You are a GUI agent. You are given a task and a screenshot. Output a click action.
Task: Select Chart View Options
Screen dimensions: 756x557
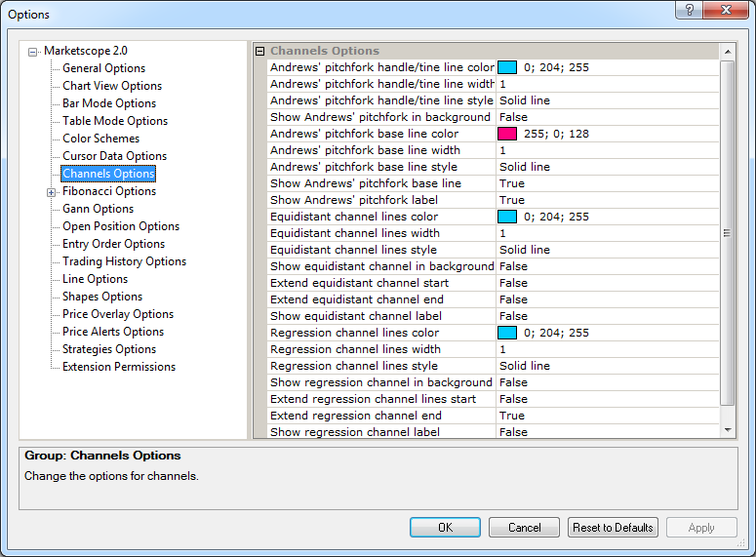(x=112, y=86)
